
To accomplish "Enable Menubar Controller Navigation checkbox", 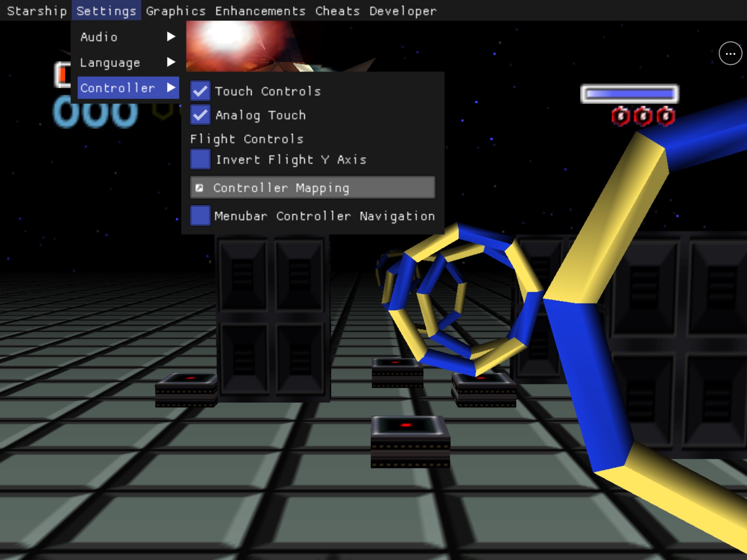I will coord(200,216).
